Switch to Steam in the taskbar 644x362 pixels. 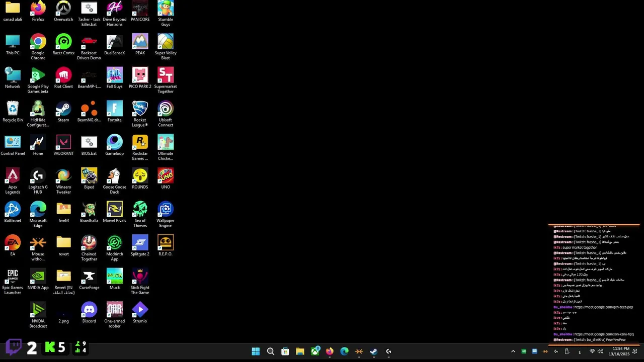(x=374, y=351)
